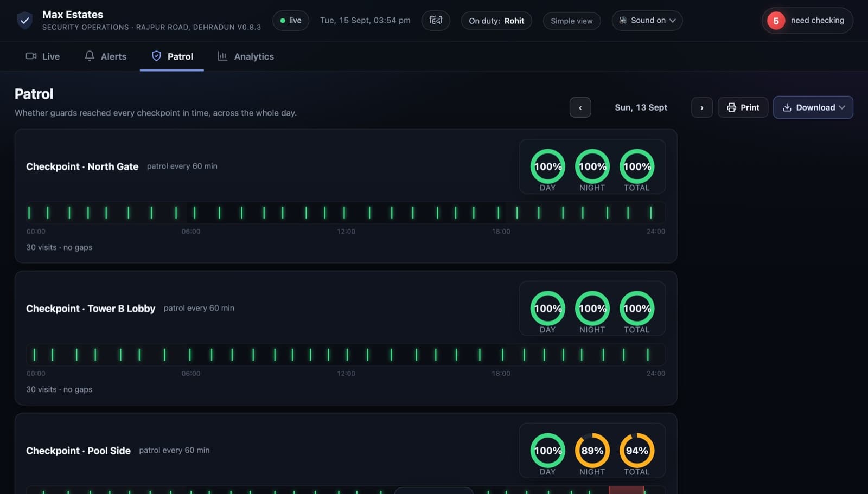Image resolution: width=868 pixels, height=494 pixels.
Task: Click Pool Side TOTAL 94% ring
Action: 637,451
